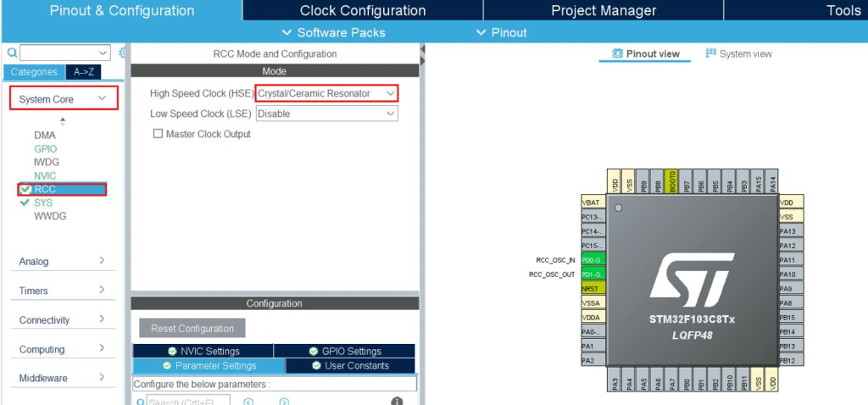Click the check icon on NVIC Settings tab
This screenshot has height=405, width=868.
point(171,352)
